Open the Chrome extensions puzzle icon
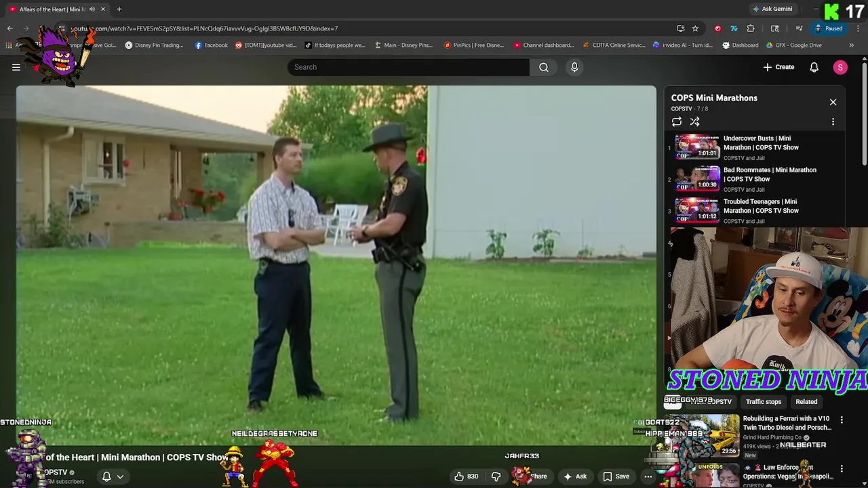The height and width of the screenshot is (488, 868). tap(751, 28)
